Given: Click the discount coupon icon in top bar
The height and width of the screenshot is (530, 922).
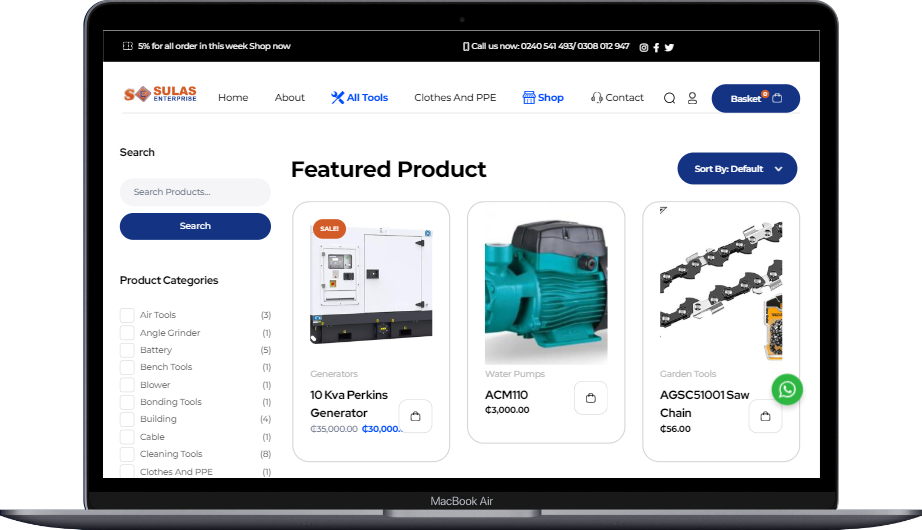Looking at the screenshot, I should click(x=128, y=46).
